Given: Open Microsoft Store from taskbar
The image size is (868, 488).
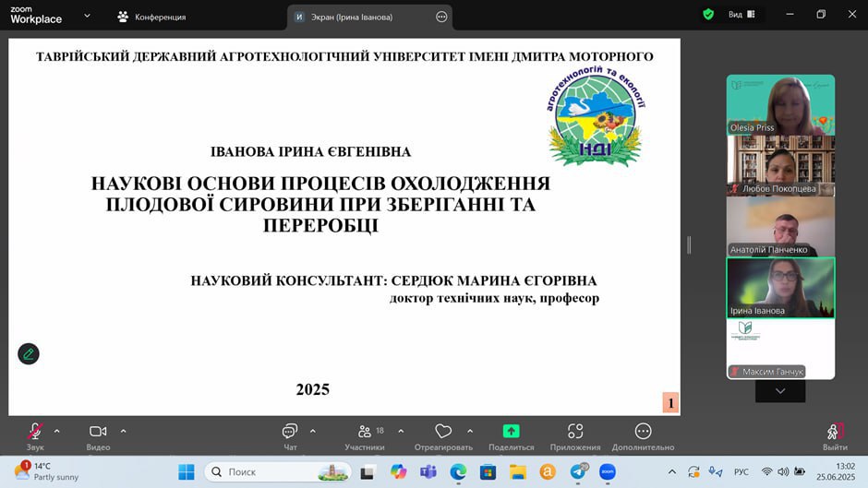Looking at the screenshot, I should [488, 472].
